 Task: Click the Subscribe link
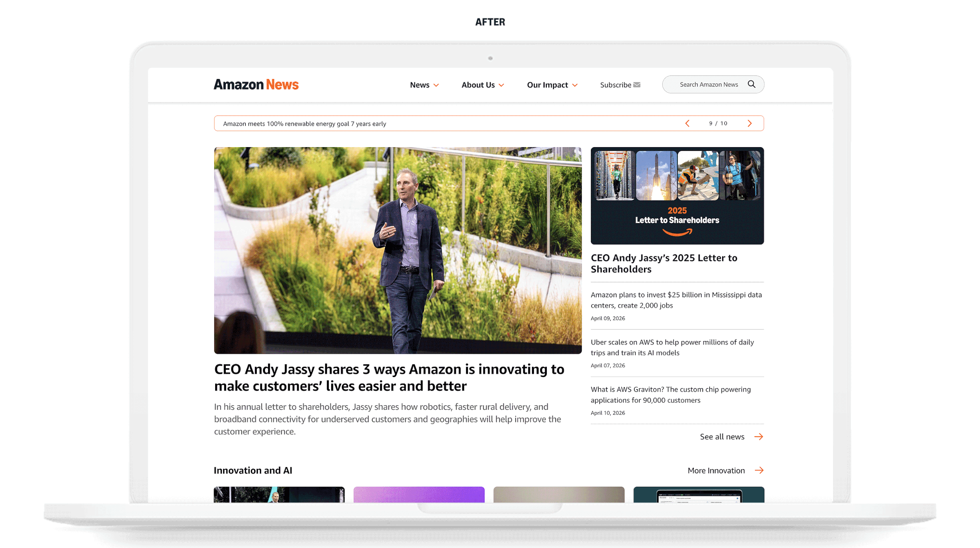click(x=615, y=85)
